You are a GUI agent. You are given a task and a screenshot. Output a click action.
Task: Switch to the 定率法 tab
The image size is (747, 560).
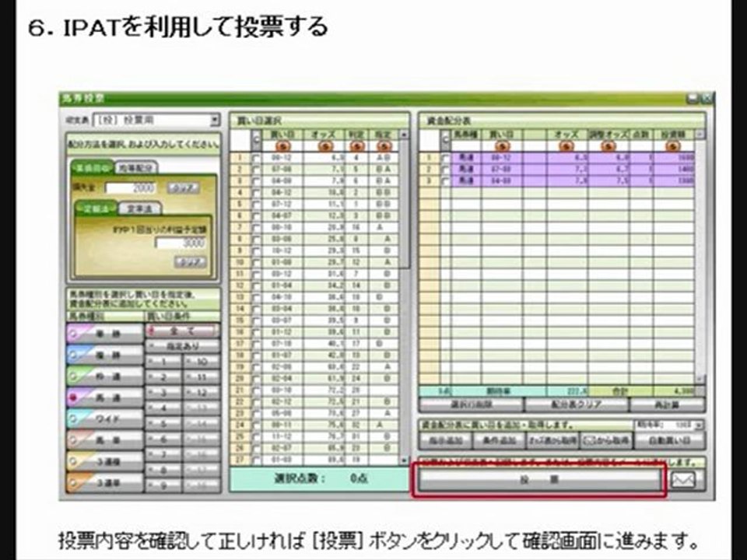click(140, 208)
